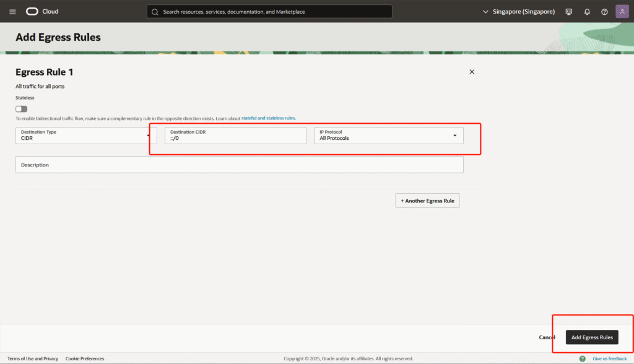Open the developer tools icon in header
Screen dimensions: 634x364
pos(569,12)
